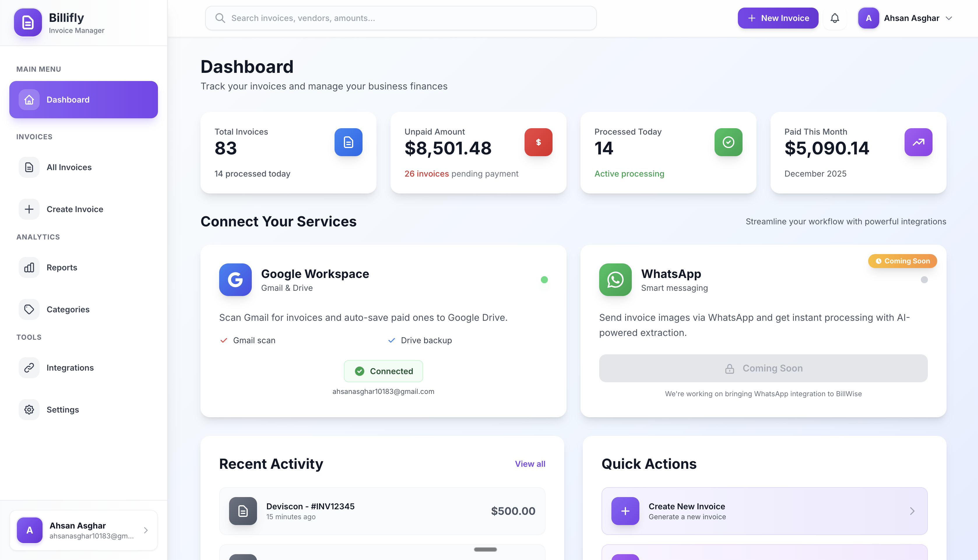978x560 pixels.
Task: Click the chevron on Create New Invoice
Action: tap(912, 511)
